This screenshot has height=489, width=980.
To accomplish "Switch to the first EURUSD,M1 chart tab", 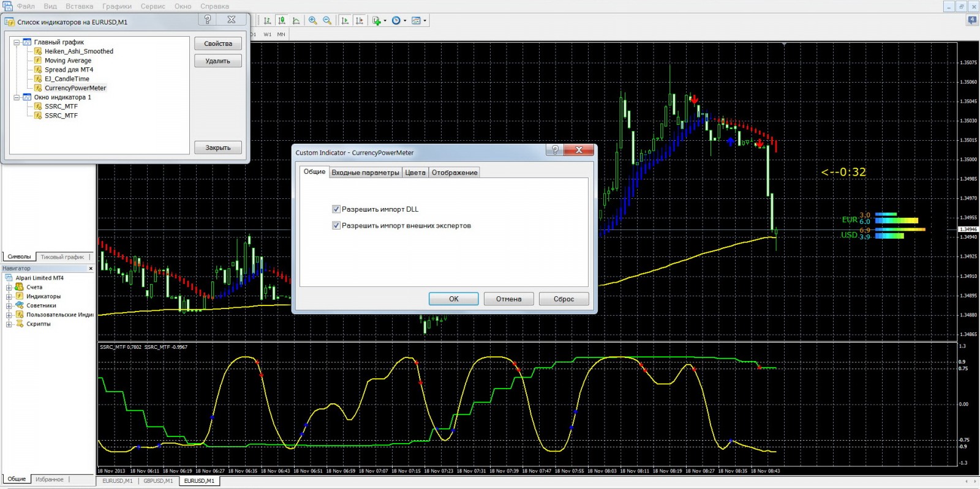I will point(117,481).
